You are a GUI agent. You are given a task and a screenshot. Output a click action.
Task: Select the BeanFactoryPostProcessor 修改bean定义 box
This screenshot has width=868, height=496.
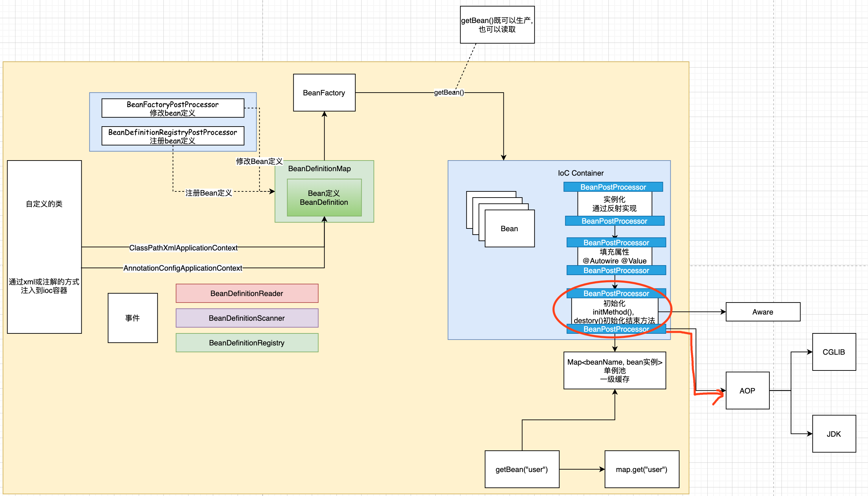[x=172, y=108]
